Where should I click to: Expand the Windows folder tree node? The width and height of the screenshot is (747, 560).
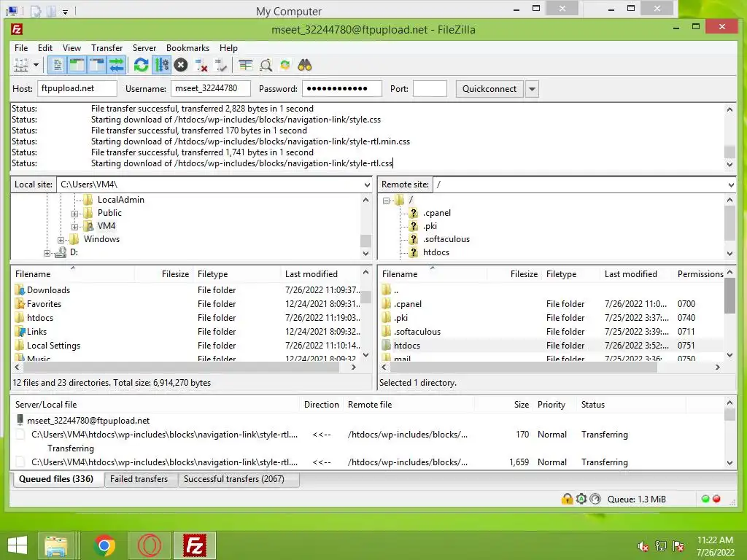[x=61, y=240]
